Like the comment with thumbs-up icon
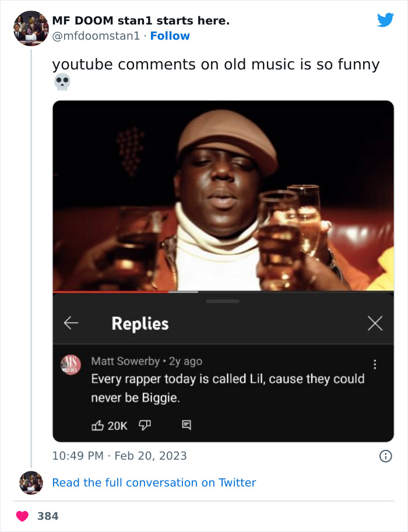The width and height of the screenshot is (408, 532). [x=98, y=426]
